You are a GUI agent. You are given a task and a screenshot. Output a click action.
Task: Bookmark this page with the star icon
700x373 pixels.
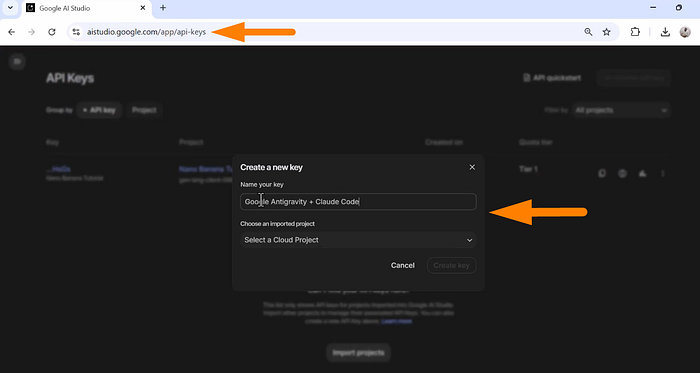point(606,32)
